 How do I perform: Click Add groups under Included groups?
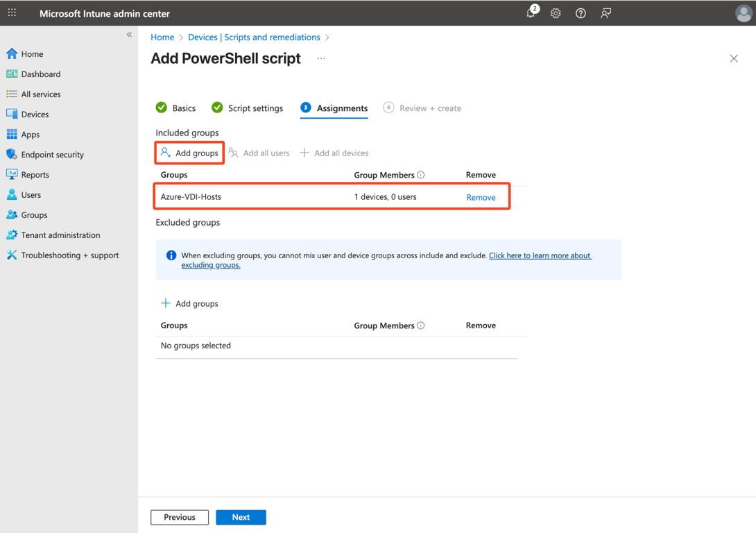coord(189,153)
